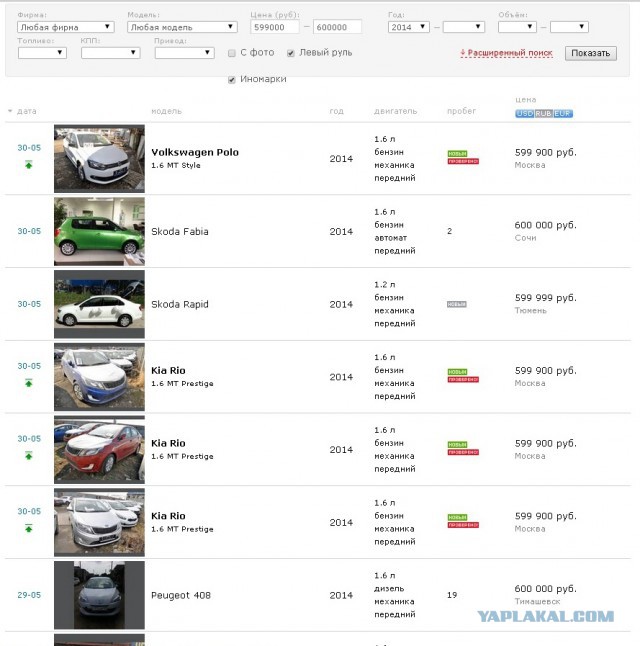Click the 30-05 date in Skoda Rapid row

point(29,304)
